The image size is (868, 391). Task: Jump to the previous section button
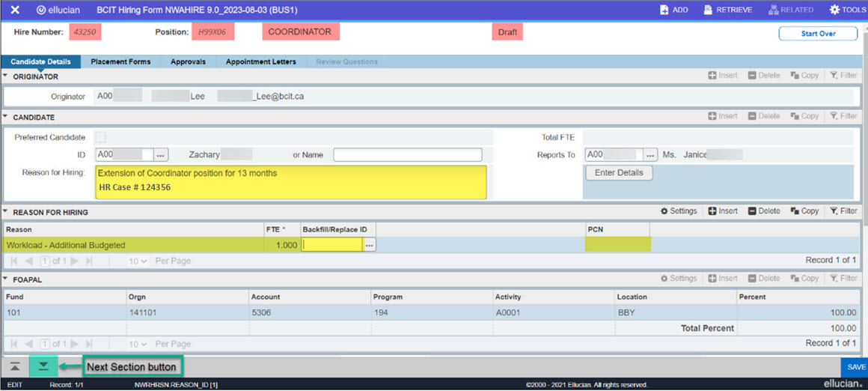point(16,367)
